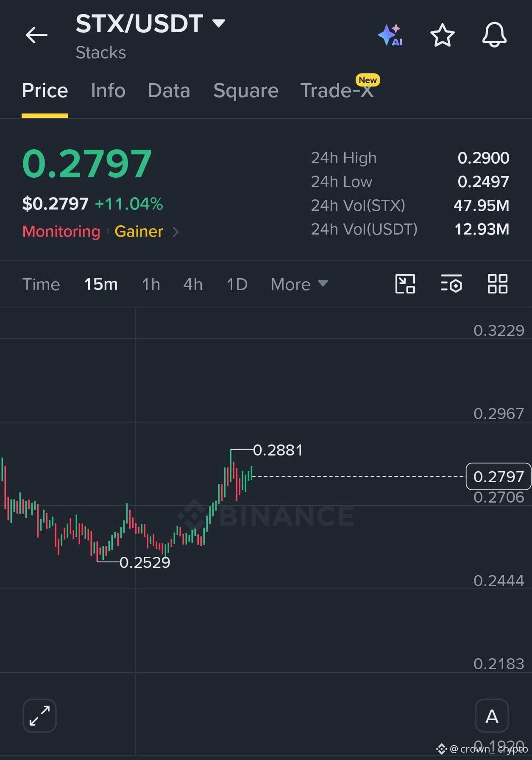532x760 pixels.
Task: Tap the Stacks coin name subtitle
Action: coord(101,53)
